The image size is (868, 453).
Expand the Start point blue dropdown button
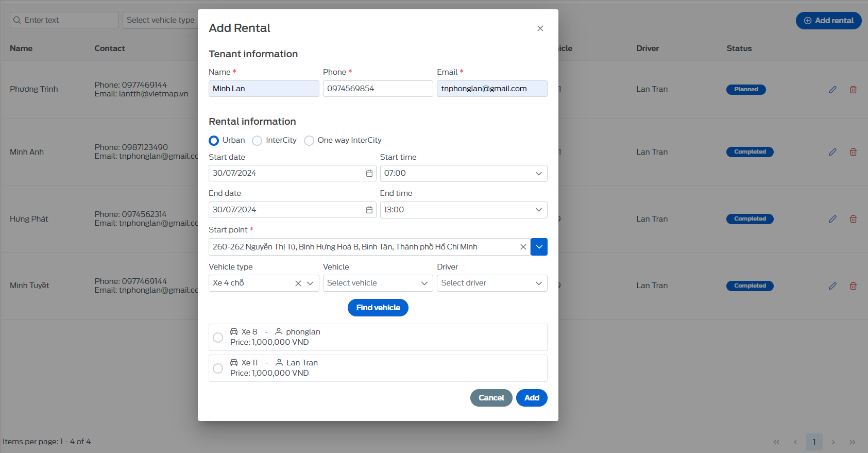click(539, 247)
